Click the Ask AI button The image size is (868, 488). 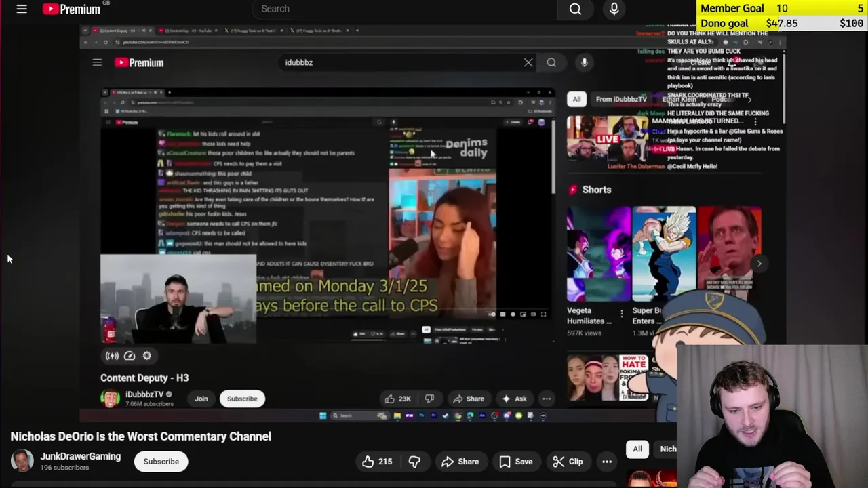pos(513,399)
